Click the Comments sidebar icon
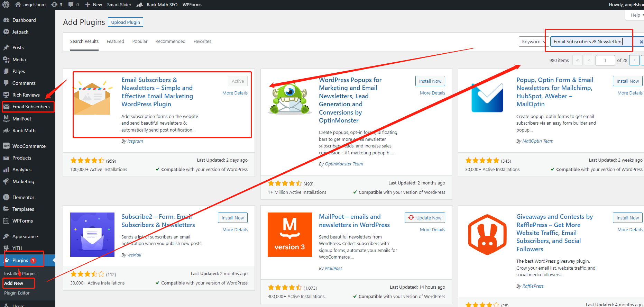The width and height of the screenshot is (644, 307). [x=6, y=83]
